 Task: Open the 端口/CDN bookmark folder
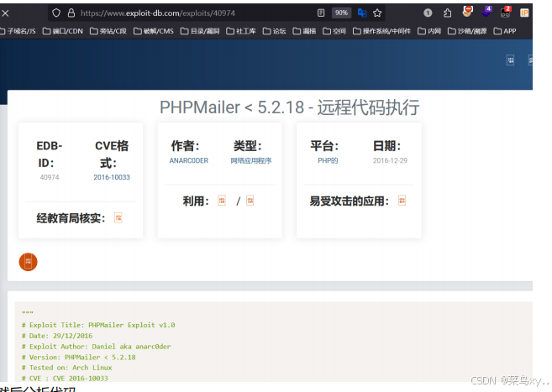pos(63,31)
